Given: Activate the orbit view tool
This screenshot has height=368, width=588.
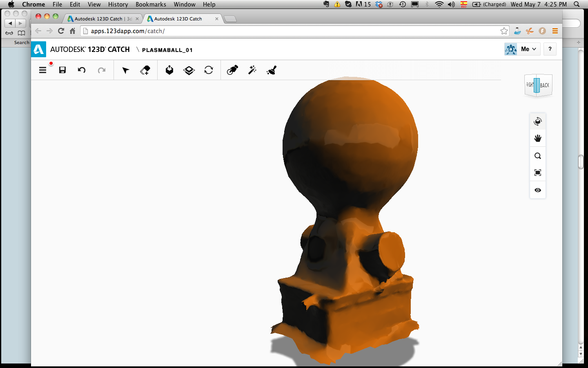Looking at the screenshot, I should coord(538,121).
